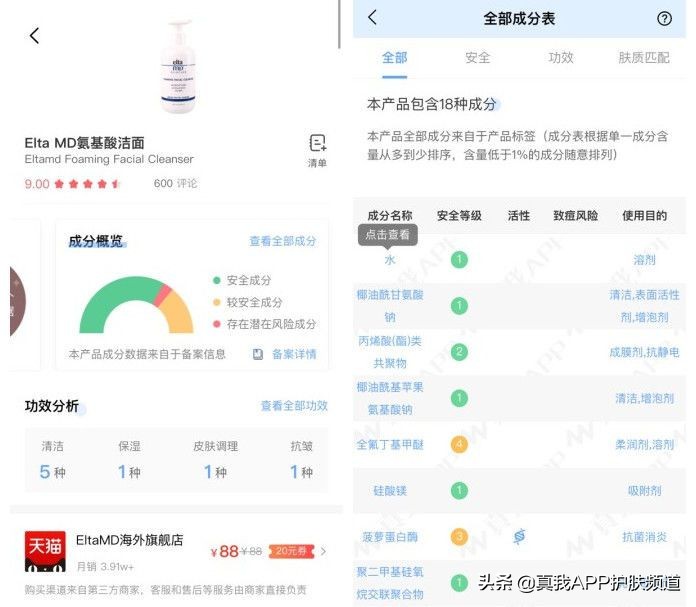This screenshot has width=696, height=607.
Task: Tap 清洁,增泡剂 purpose
Action: pyautogui.click(x=644, y=398)
